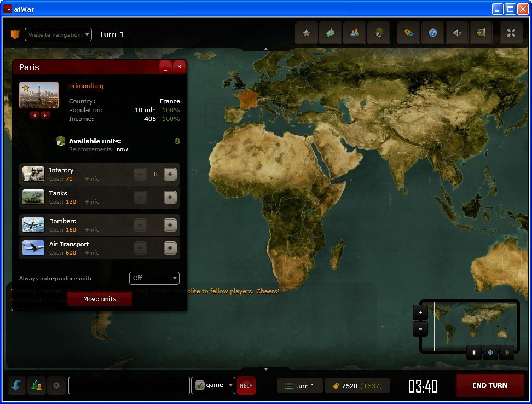Select the blue map mode radio button

[490, 353]
